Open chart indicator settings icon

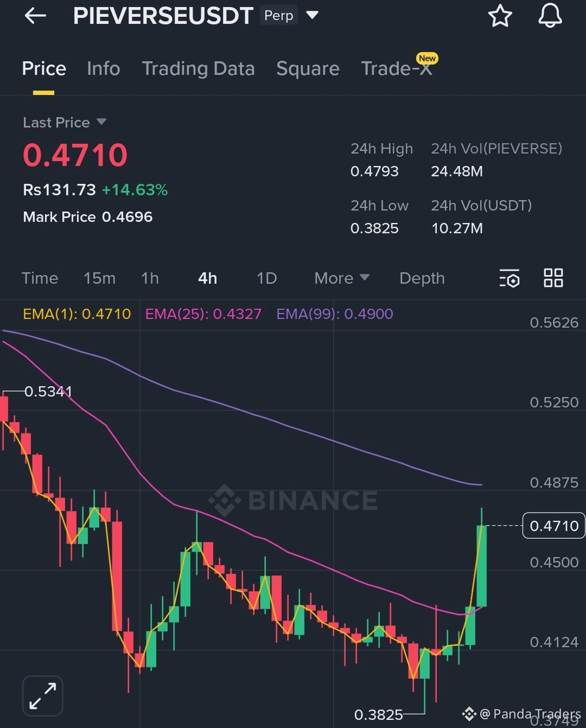[x=509, y=278]
